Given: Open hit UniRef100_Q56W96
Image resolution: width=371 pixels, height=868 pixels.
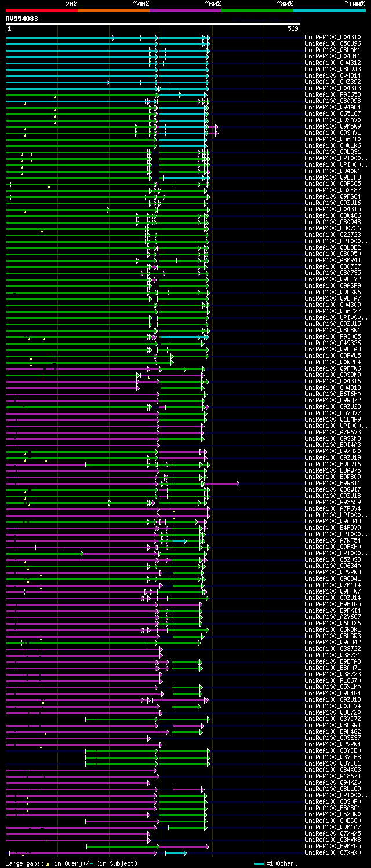Looking at the screenshot, I should pyautogui.click(x=333, y=43).
